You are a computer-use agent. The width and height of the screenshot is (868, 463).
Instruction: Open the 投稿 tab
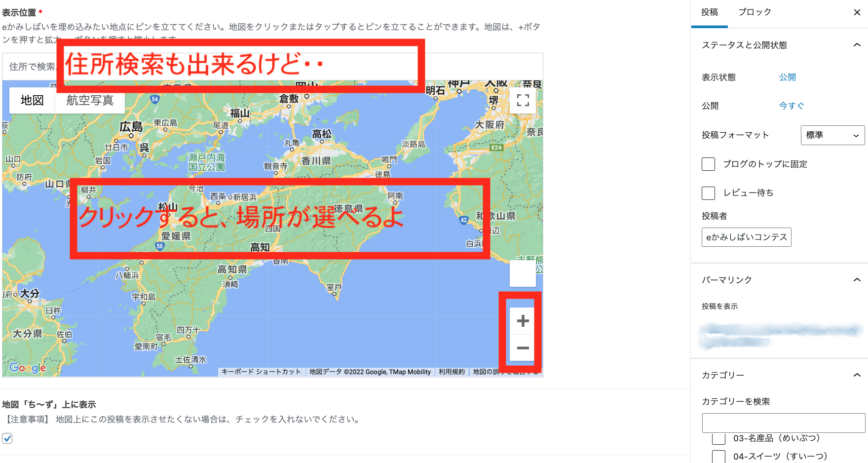click(x=710, y=12)
